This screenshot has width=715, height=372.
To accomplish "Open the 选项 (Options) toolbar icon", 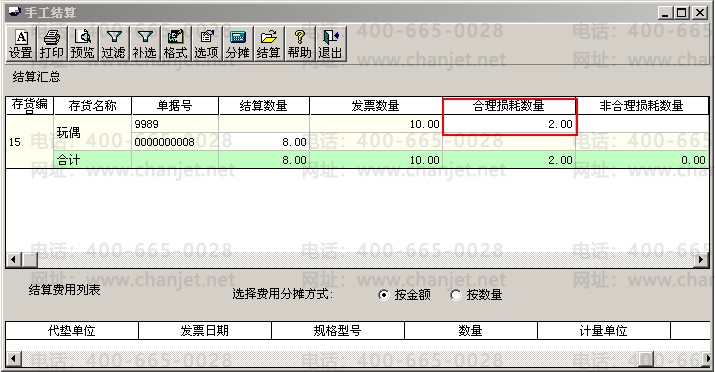I will click(207, 44).
